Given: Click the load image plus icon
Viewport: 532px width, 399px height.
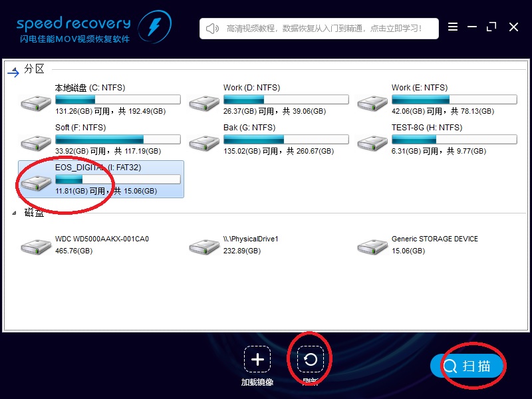Looking at the screenshot, I should point(257,360).
